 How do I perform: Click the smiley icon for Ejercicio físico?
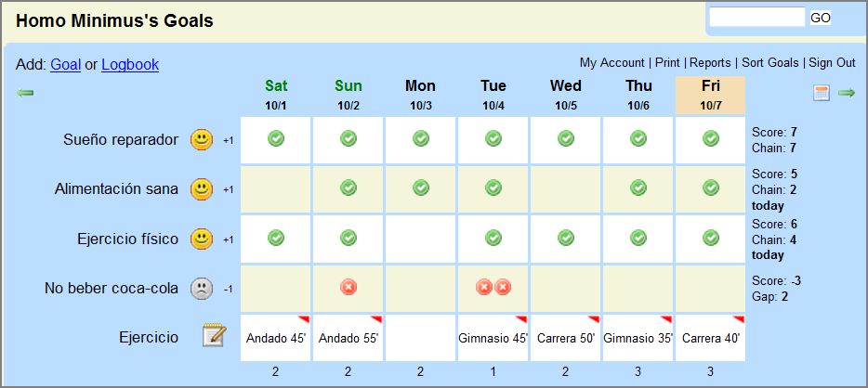click(201, 239)
